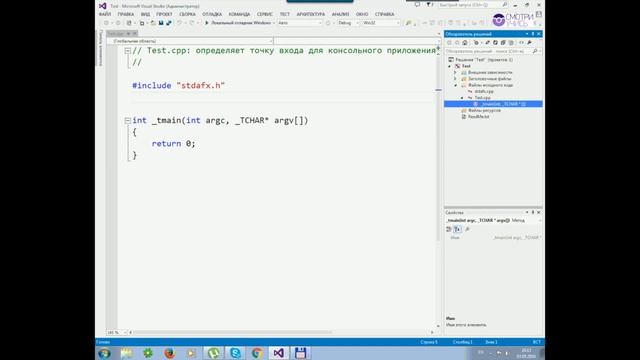Open the КОМАНДА menu

click(x=239, y=14)
